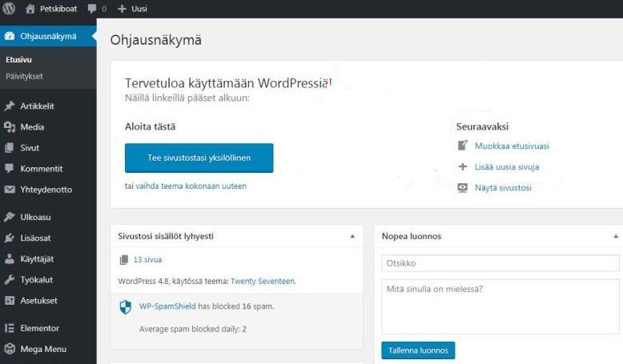
Task: Open the Uusi new content menu
Action: 139,9
